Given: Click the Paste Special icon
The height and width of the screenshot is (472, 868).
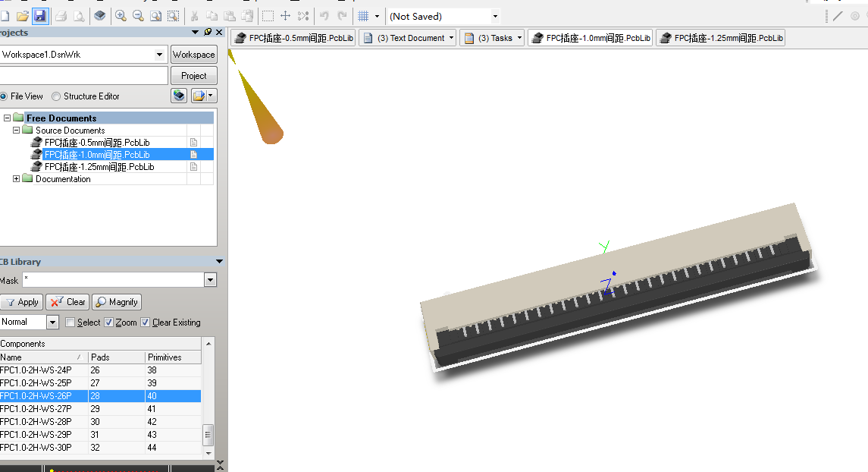Looking at the screenshot, I should coord(247,16).
